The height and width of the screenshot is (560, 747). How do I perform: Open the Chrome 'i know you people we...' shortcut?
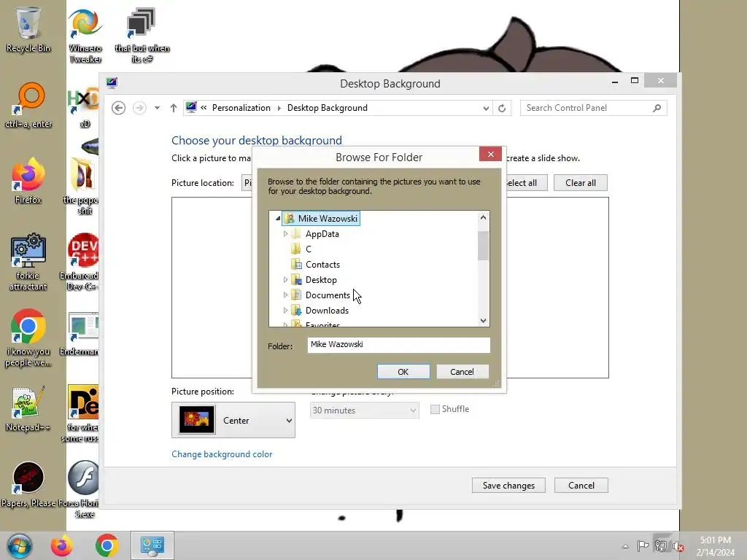(28, 338)
